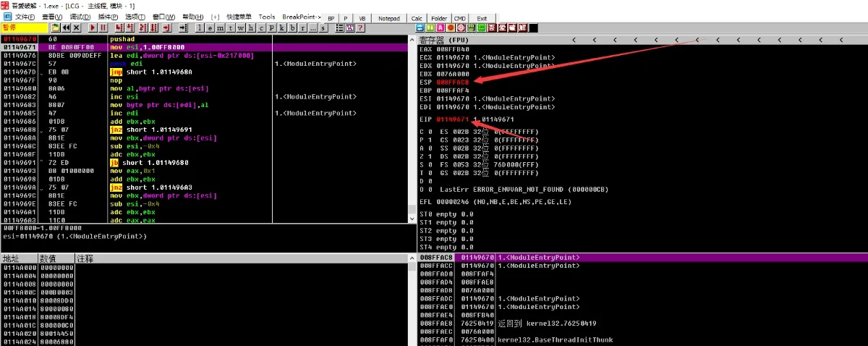Open the memory map with 'm' button
The height and width of the screenshot is (346, 868).
(x=221, y=28)
